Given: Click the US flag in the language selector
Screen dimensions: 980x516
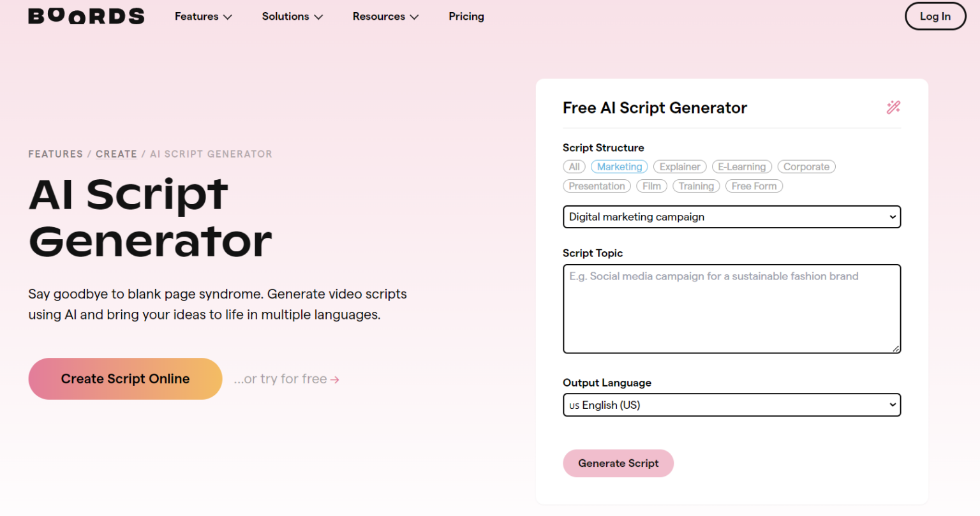Looking at the screenshot, I should (x=574, y=405).
